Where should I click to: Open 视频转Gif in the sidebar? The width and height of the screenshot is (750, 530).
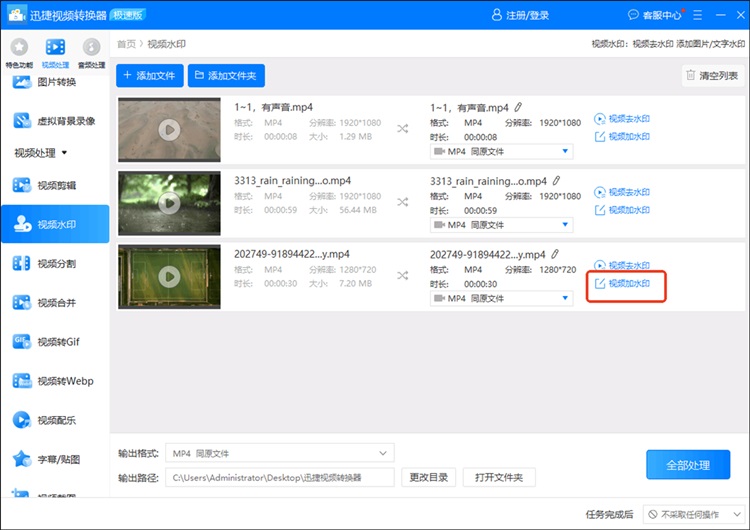tap(55, 342)
